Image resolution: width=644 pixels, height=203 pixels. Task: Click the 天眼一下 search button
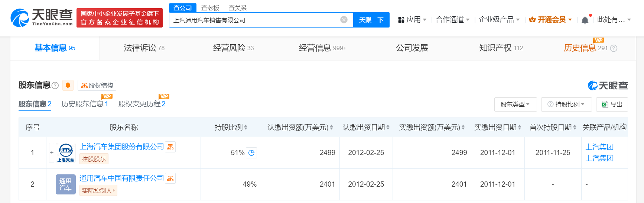pos(371,20)
